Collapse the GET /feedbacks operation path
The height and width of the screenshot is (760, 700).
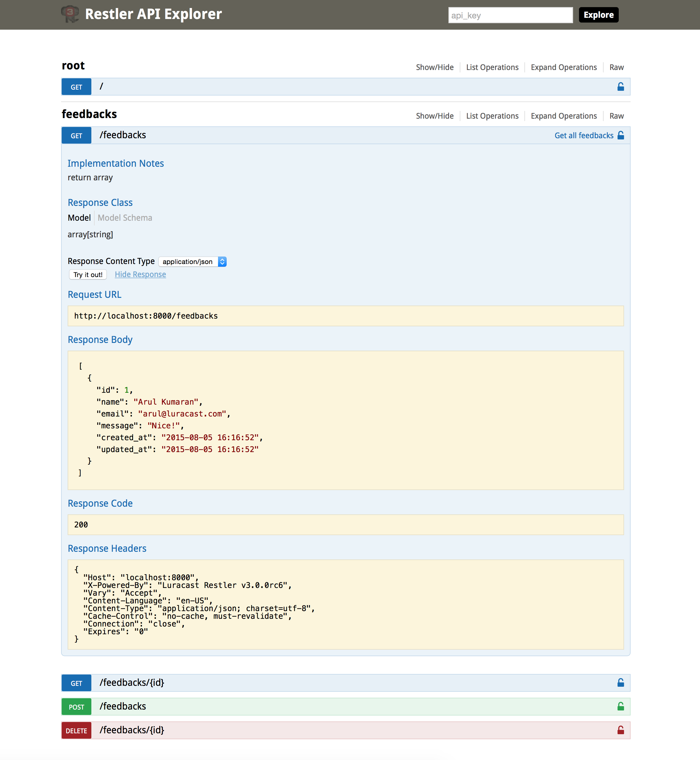[123, 135]
